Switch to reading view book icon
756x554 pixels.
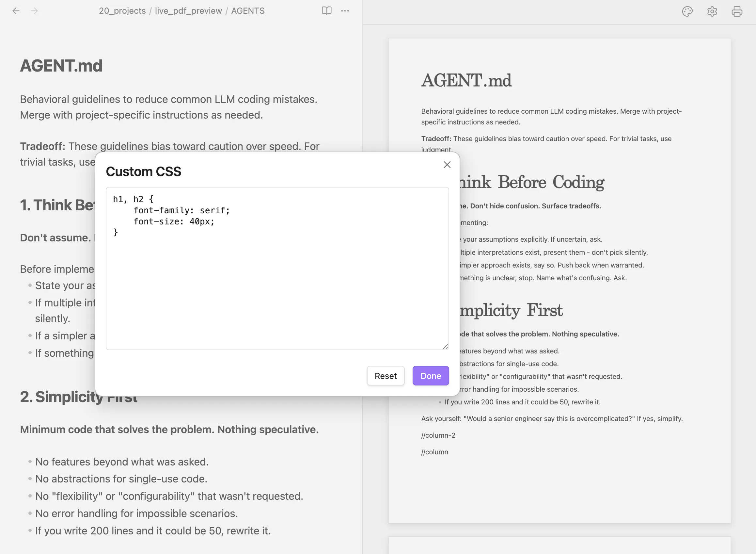point(326,11)
